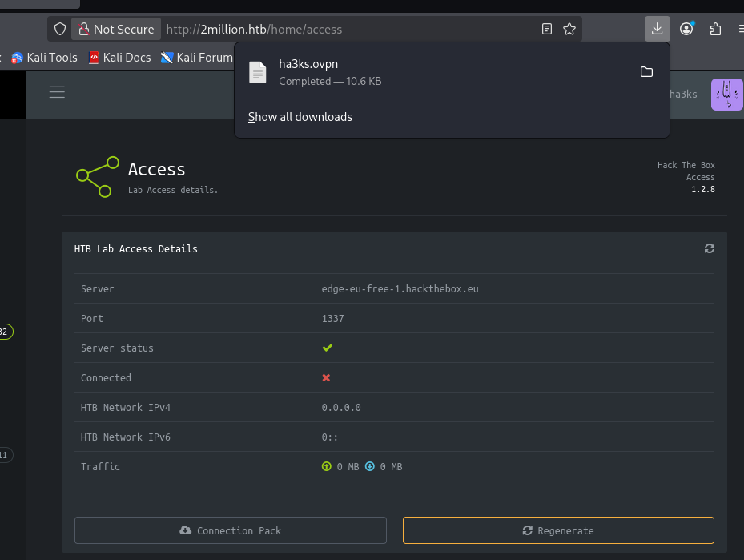
Task: Open the Firefox downloads button
Action: click(x=657, y=29)
